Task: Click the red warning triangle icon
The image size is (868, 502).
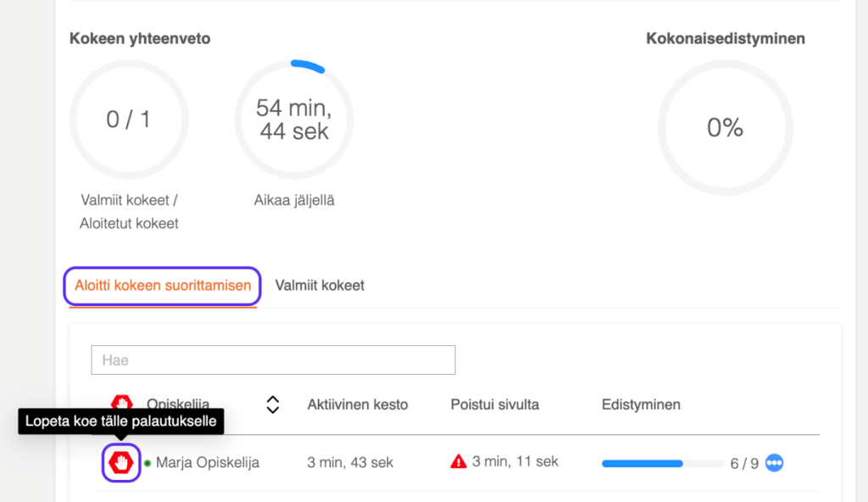Action: (459, 462)
